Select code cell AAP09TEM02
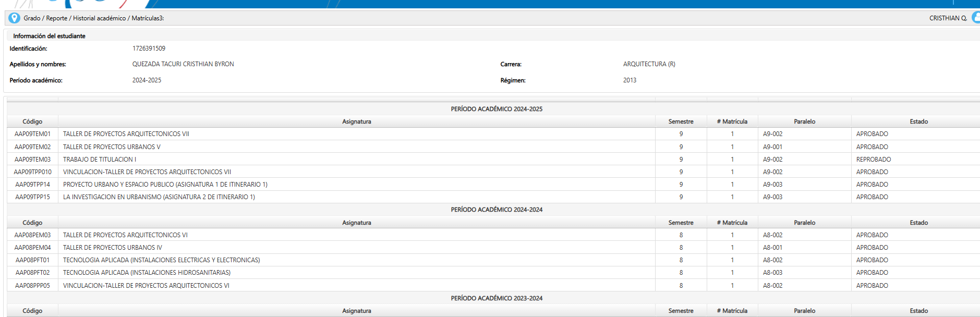The image size is (980, 317). click(x=32, y=147)
